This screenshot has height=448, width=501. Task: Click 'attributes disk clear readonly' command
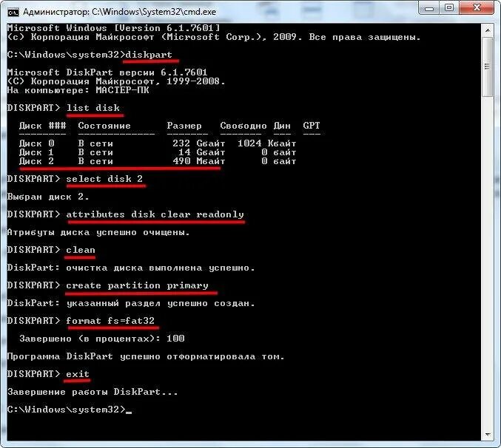click(155, 214)
